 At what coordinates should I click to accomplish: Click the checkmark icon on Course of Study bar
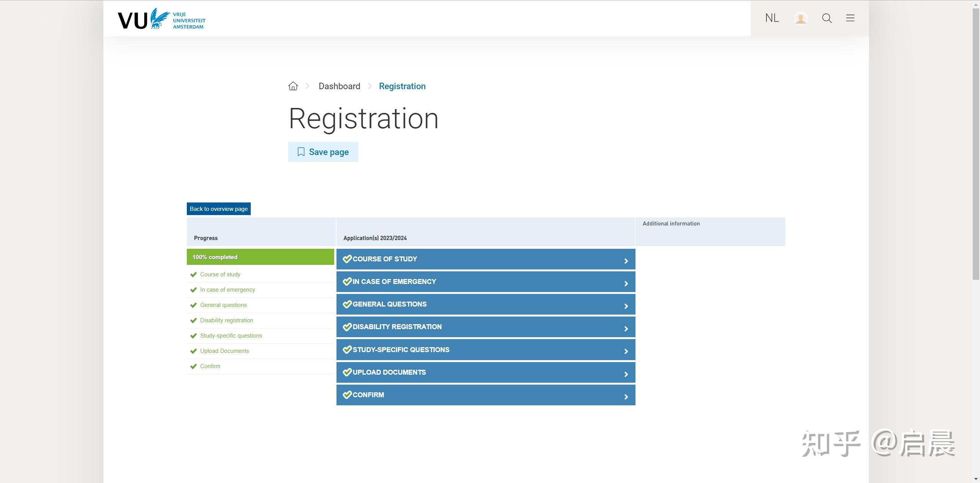pyautogui.click(x=347, y=259)
